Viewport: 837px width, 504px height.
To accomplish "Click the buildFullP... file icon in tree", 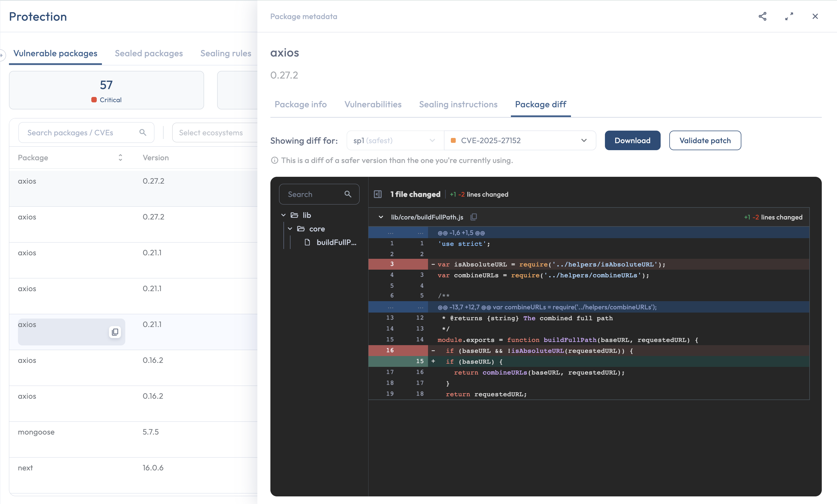I will pos(307,242).
